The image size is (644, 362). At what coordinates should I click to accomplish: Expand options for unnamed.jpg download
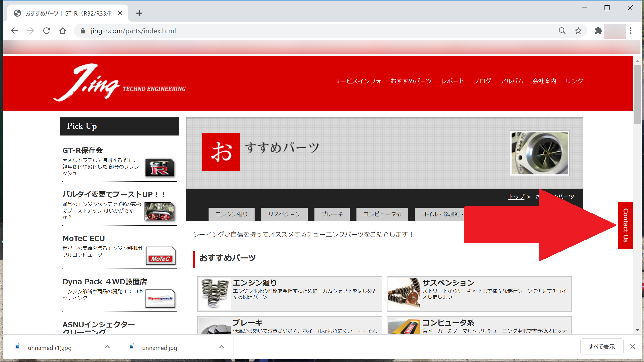point(221,347)
